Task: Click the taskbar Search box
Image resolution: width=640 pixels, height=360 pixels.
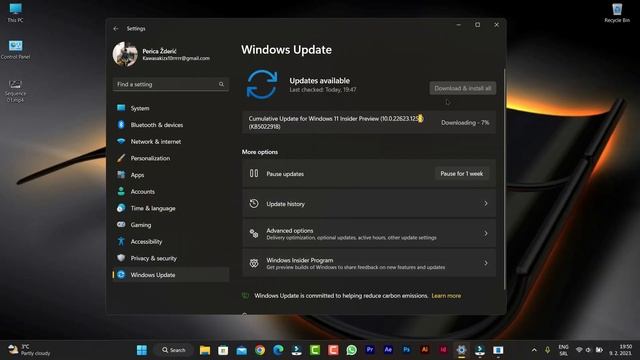Action: 174,350
